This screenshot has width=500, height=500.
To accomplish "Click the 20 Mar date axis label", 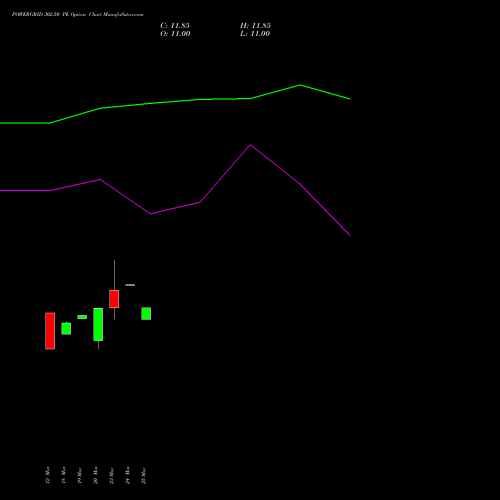I will pyautogui.click(x=96, y=475).
